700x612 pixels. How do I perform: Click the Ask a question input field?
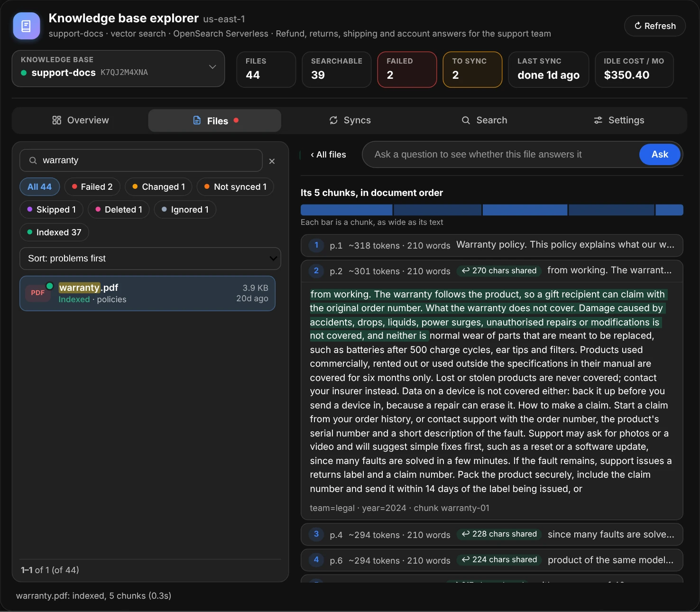pyautogui.click(x=501, y=155)
